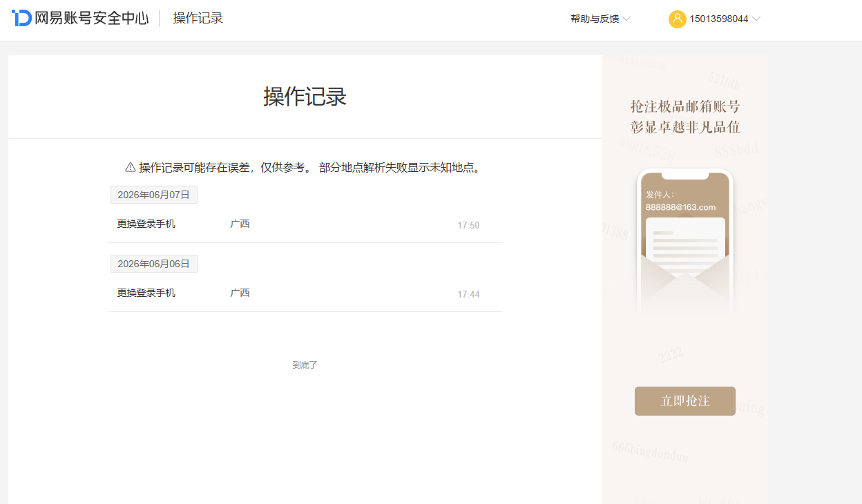
Task: Click 更换登录手机 in the 17:44 record
Action: 146,293
